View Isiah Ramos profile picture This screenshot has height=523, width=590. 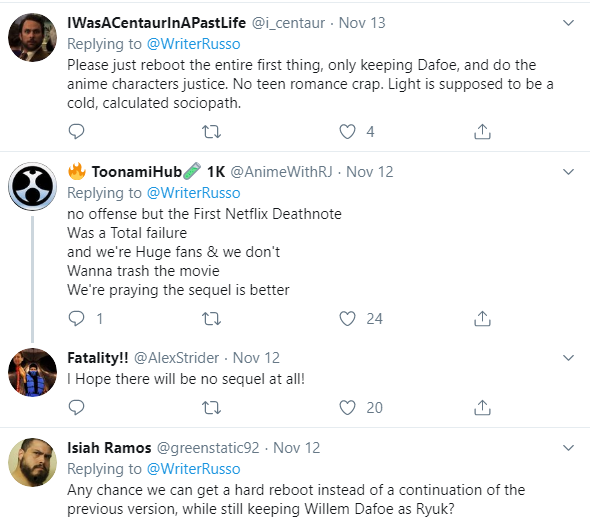point(32,462)
